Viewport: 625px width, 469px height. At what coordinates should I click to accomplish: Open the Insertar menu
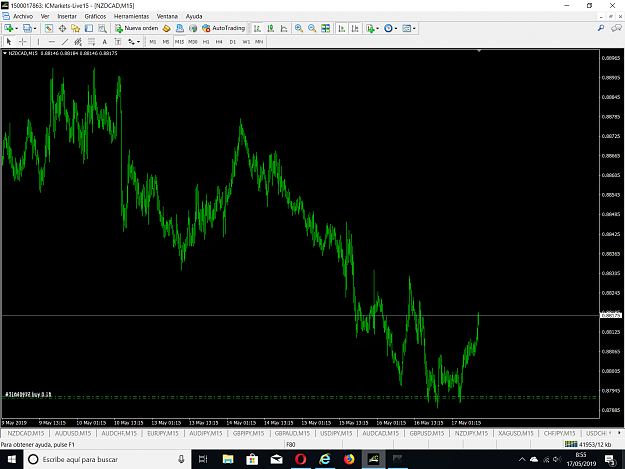[x=67, y=16]
